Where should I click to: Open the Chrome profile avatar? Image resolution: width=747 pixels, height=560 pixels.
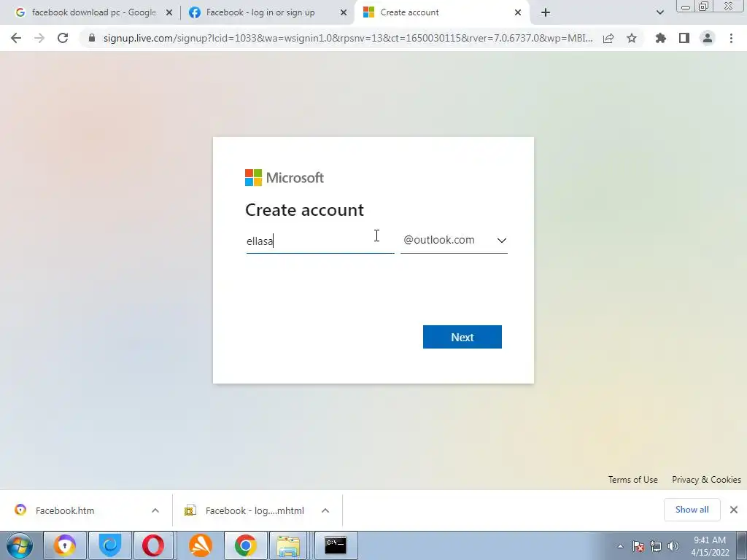pos(708,38)
